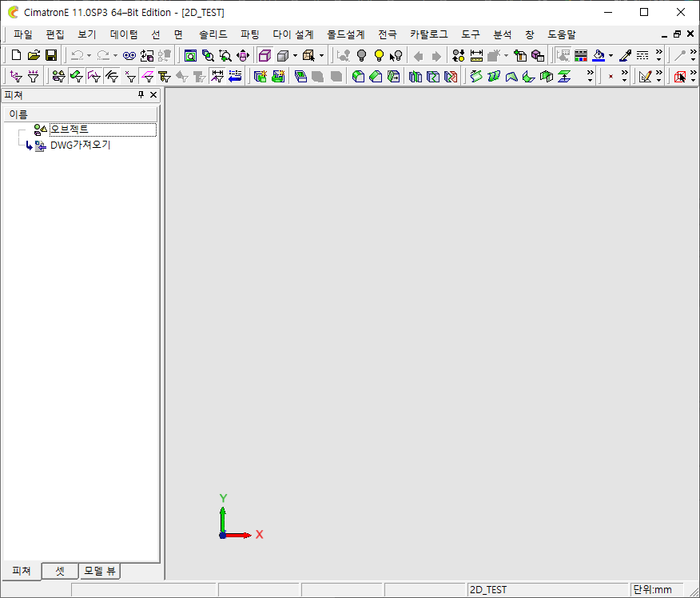Screen dimensions: 700x598
Task: Click the Zoom All window icon
Action: tap(191, 55)
